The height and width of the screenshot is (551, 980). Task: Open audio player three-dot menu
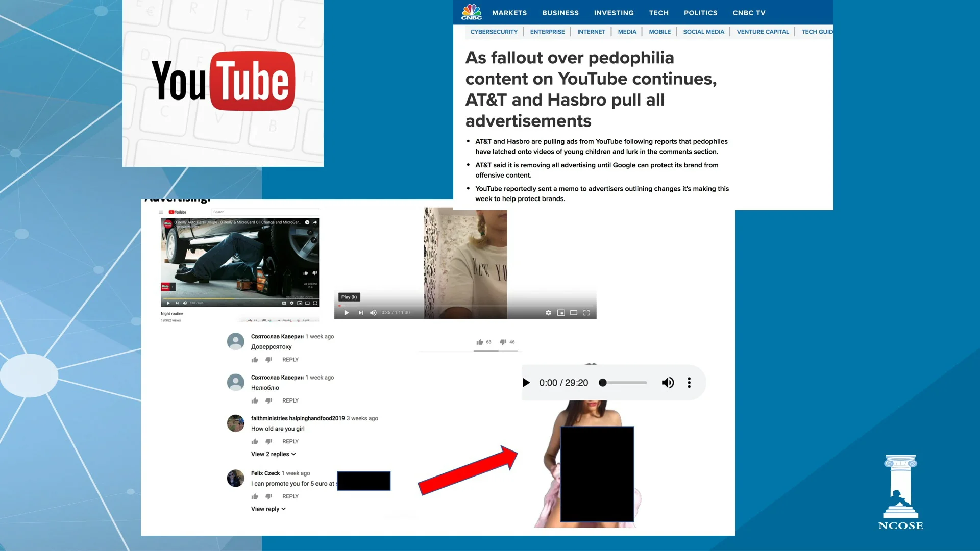689,383
